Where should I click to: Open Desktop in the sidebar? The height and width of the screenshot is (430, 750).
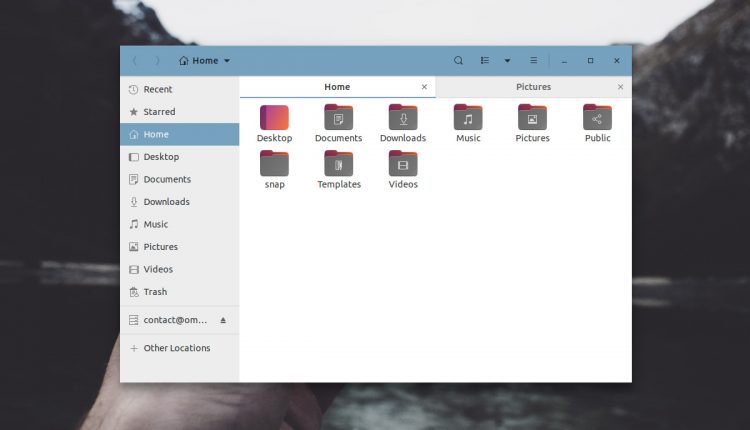click(x=180, y=157)
